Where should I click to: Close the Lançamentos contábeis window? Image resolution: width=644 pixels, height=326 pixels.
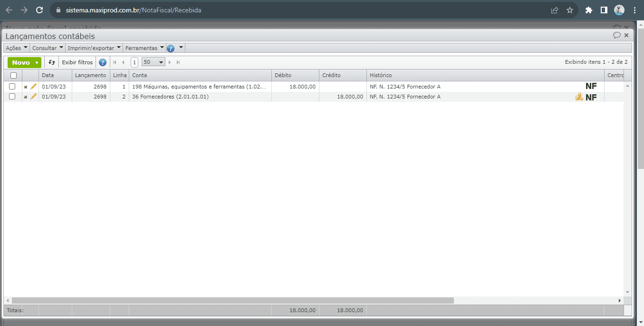click(x=626, y=35)
